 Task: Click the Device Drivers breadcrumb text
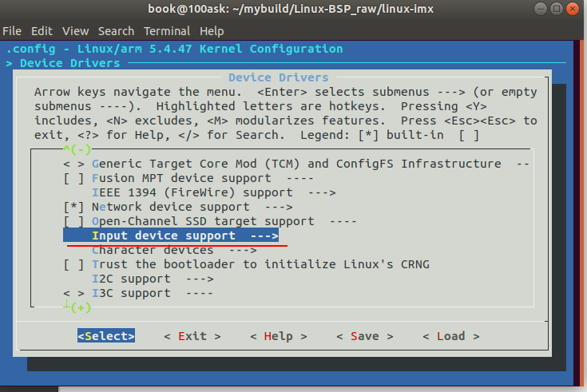click(x=70, y=63)
